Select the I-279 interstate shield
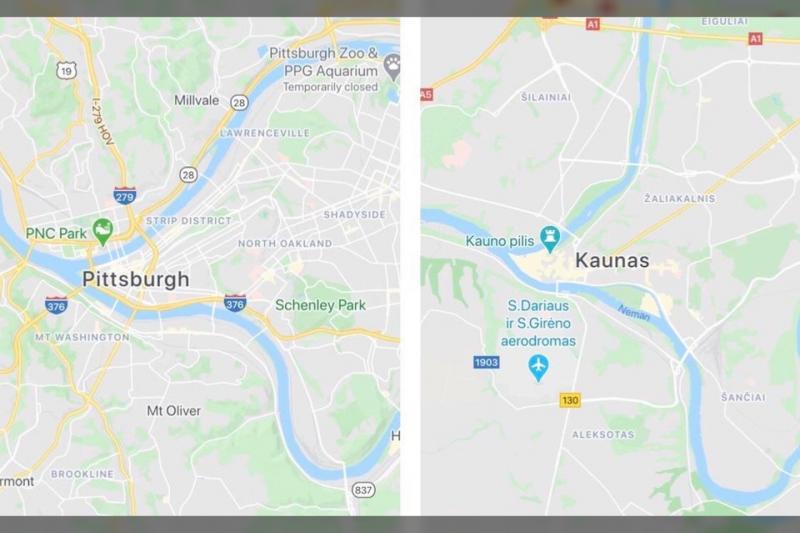The width and height of the screenshot is (800, 533). point(124,195)
